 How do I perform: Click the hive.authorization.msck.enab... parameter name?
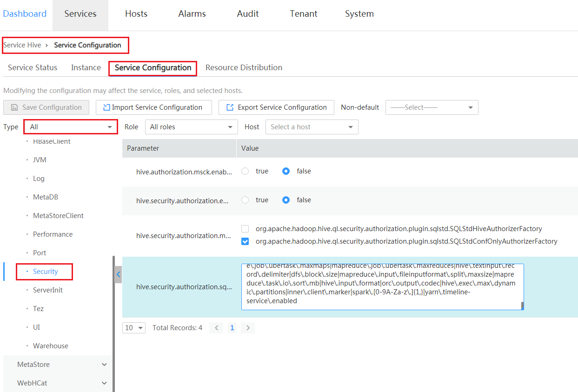[184, 172]
